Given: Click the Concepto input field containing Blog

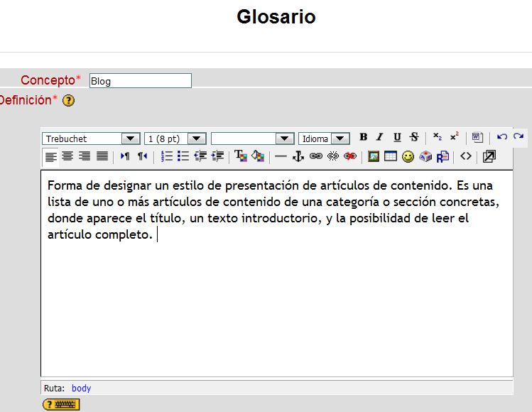Looking at the screenshot, I should 140,81.
